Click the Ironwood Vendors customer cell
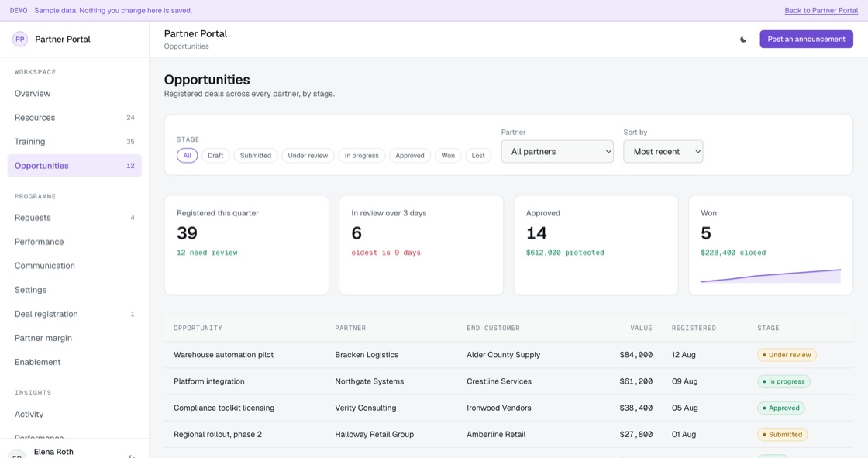Screen dimensions: 868x458 pos(499,408)
